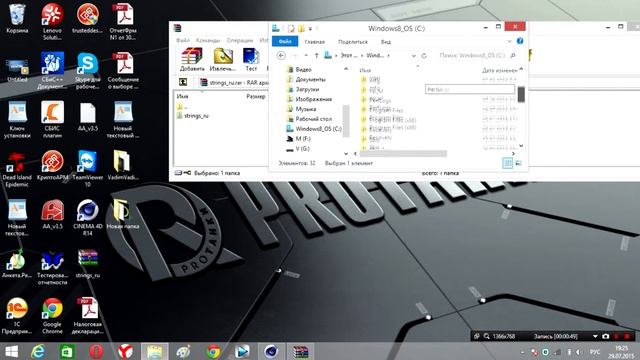The image size is (640, 360).
Task: Open Explorer Главная ribbon tab
Action: [x=315, y=42]
